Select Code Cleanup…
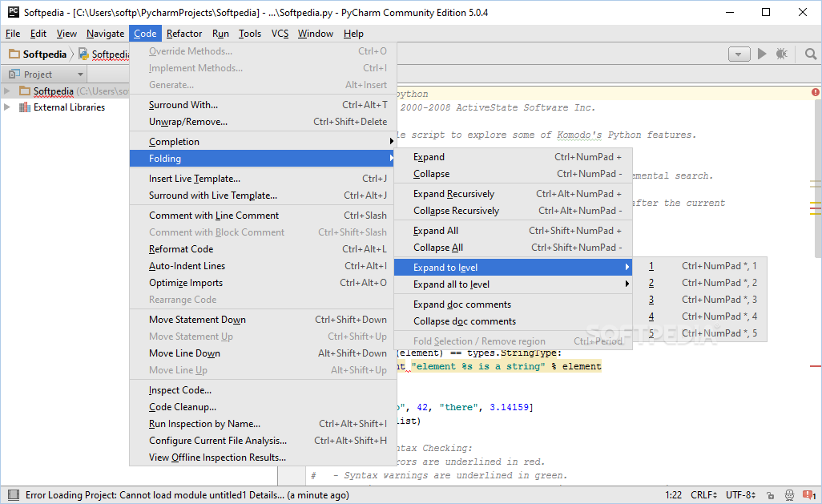This screenshot has height=504, width=822. [x=263, y=407]
